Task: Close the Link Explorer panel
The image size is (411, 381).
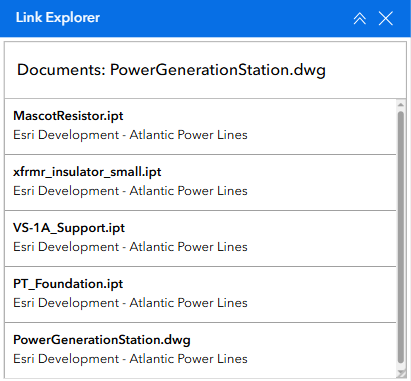Action: point(386,18)
